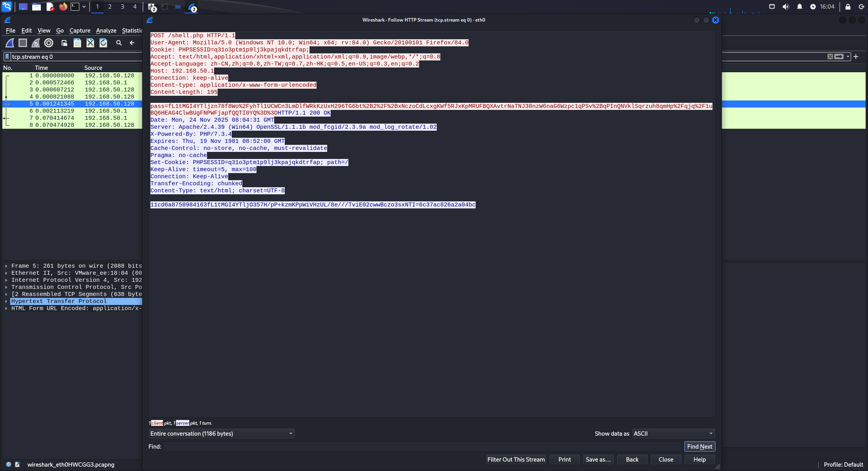868x471 pixels.
Task: Open the Entire conversation dropdown
Action: 222,433
